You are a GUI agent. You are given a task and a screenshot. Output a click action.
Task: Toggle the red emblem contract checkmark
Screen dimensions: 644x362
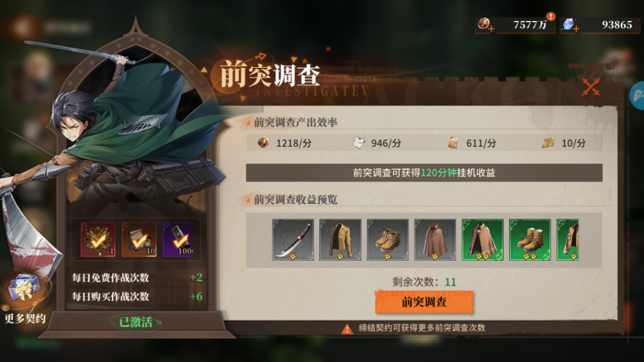[98, 239]
